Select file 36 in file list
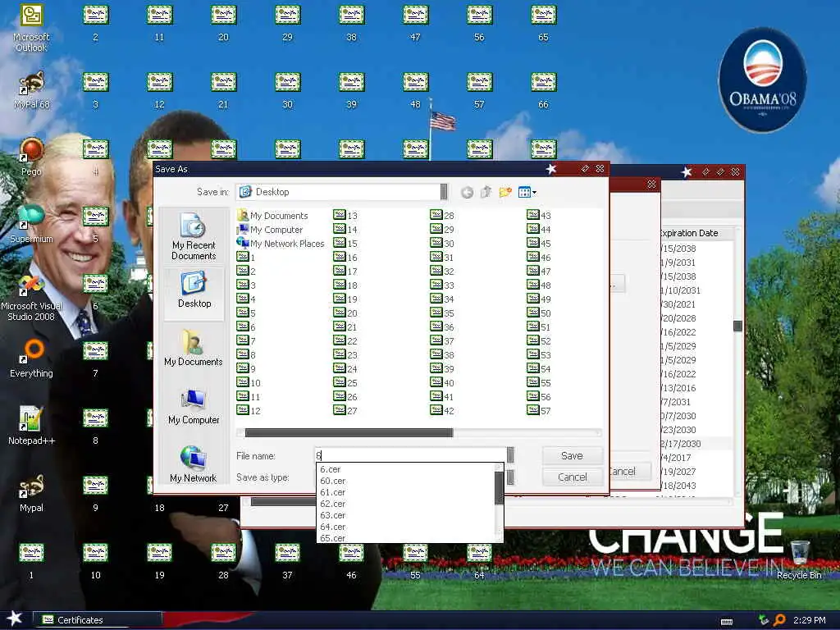This screenshot has width=840, height=630. click(442, 326)
